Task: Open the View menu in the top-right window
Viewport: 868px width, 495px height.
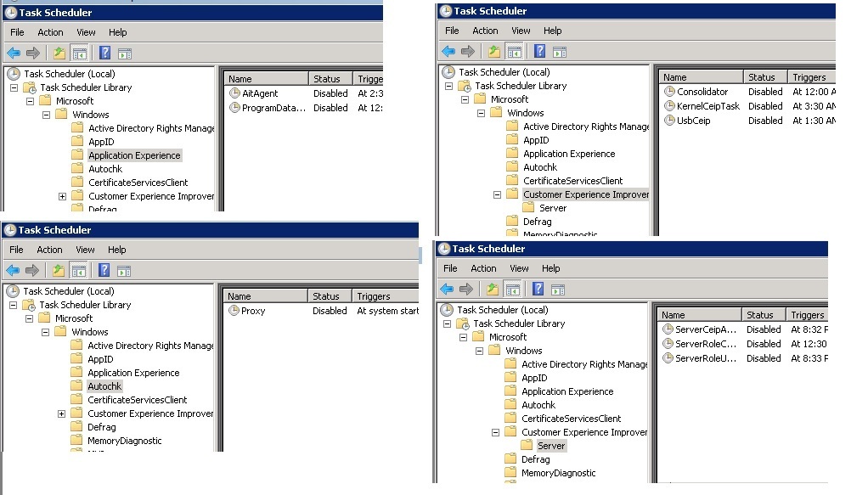Action: point(521,31)
